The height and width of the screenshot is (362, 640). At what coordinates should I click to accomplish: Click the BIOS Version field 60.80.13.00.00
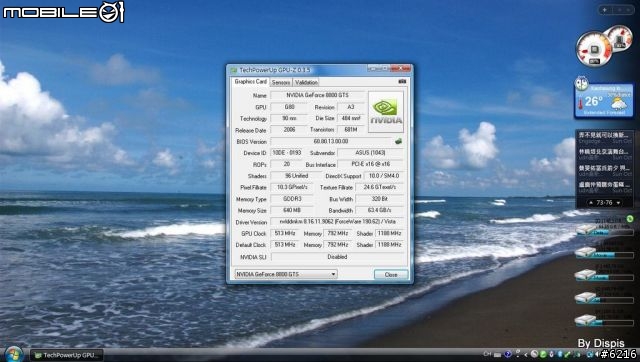click(331, 141)
